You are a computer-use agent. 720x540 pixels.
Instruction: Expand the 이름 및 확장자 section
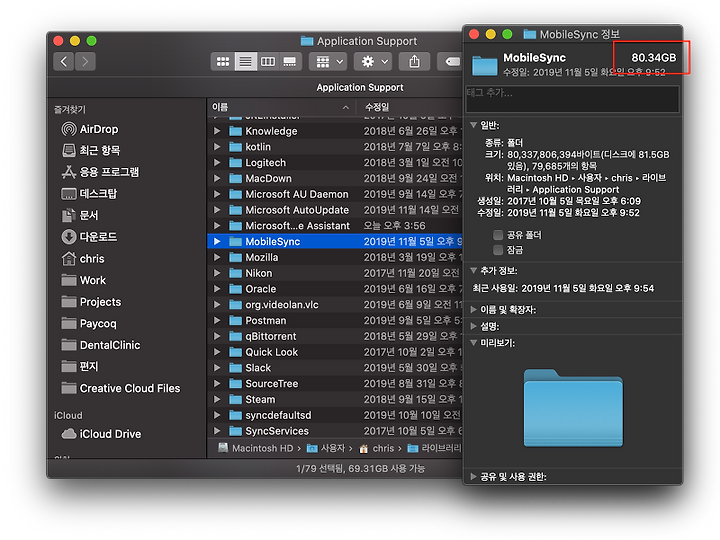(x=473, y=310)
